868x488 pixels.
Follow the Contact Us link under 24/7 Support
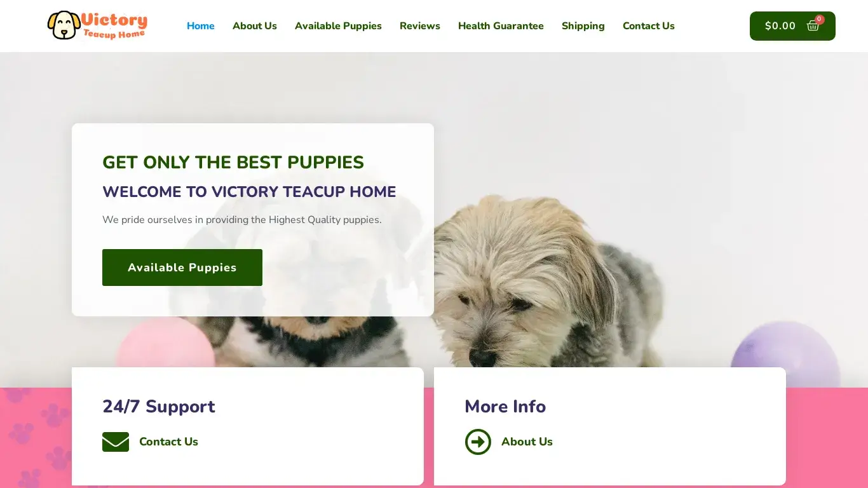tap(168, 442)
